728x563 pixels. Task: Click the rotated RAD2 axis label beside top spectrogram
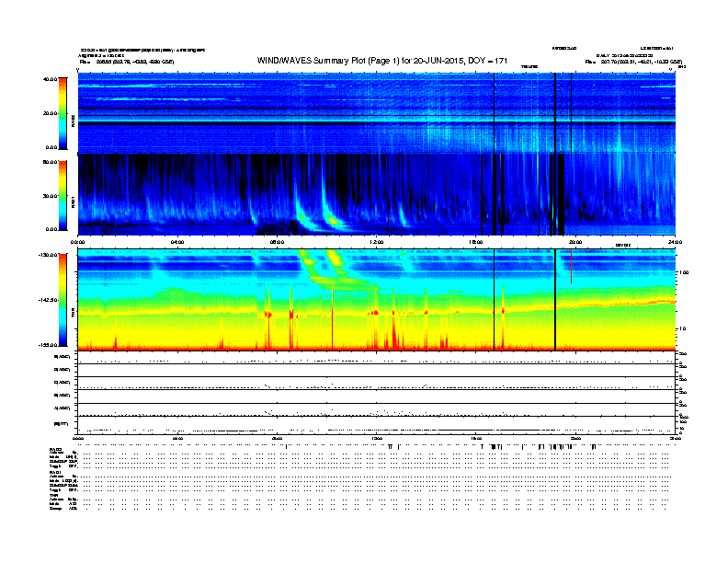pyautogui.click(x=74, y=121)
